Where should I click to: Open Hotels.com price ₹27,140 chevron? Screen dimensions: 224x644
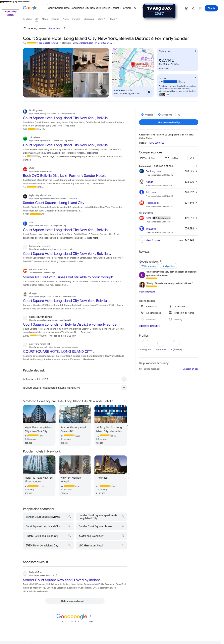pos(196,203)
